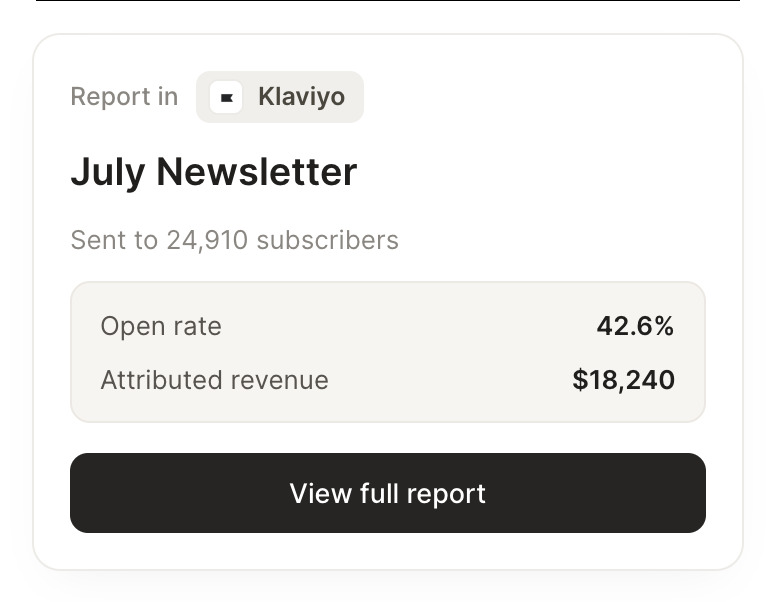Click the Klaviyo name text in badge

(x=301, y=97)
